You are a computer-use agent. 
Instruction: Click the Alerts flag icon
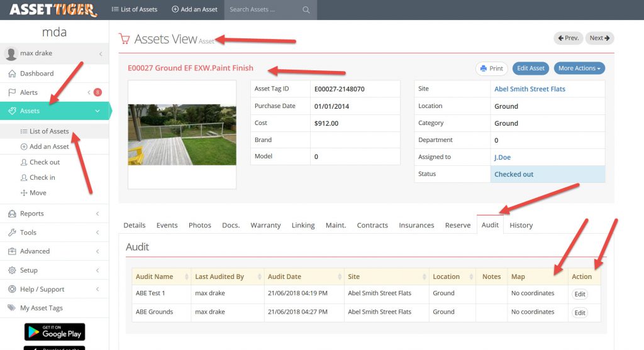[x=12, y=92]
